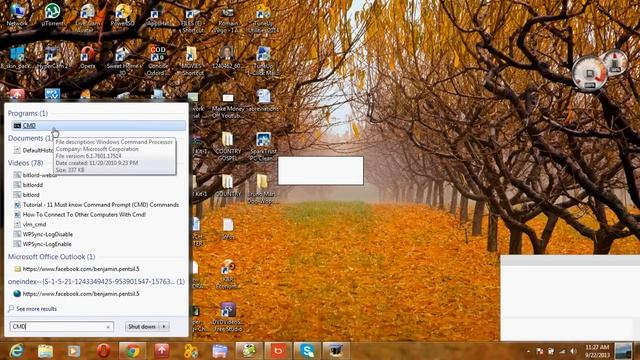Open the Tutorial 11 Must know Command Prompt video

(x=96, y=204)
